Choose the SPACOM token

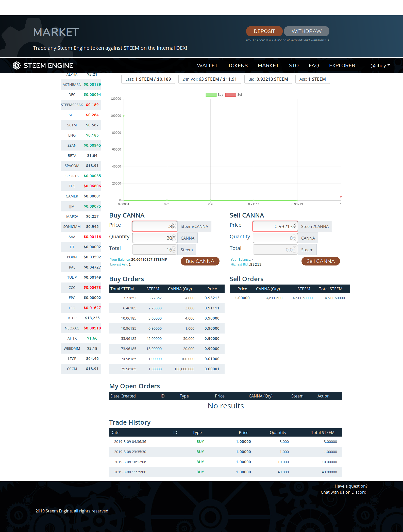(x=81, y=166)
